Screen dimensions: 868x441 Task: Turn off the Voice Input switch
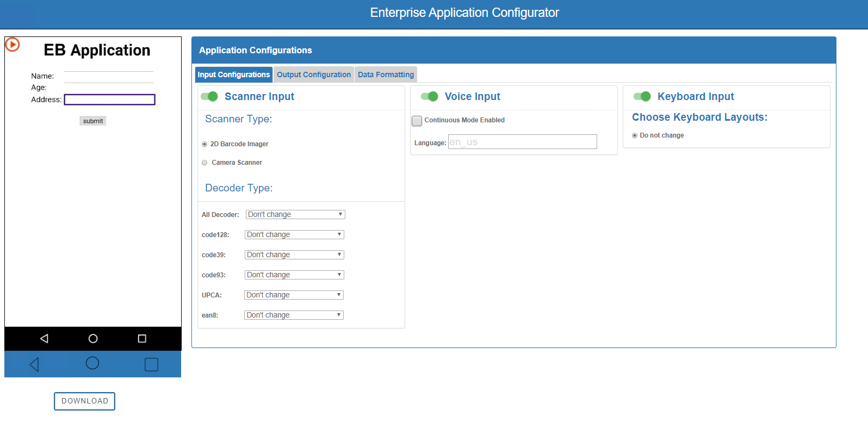429,96
